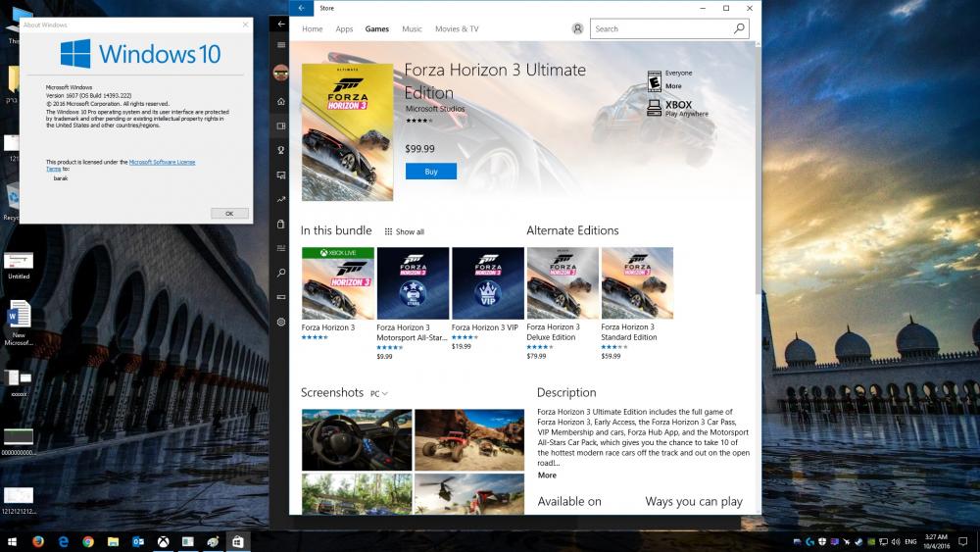Open Store bag icon in Xbox sidebar

pos(281,224)
